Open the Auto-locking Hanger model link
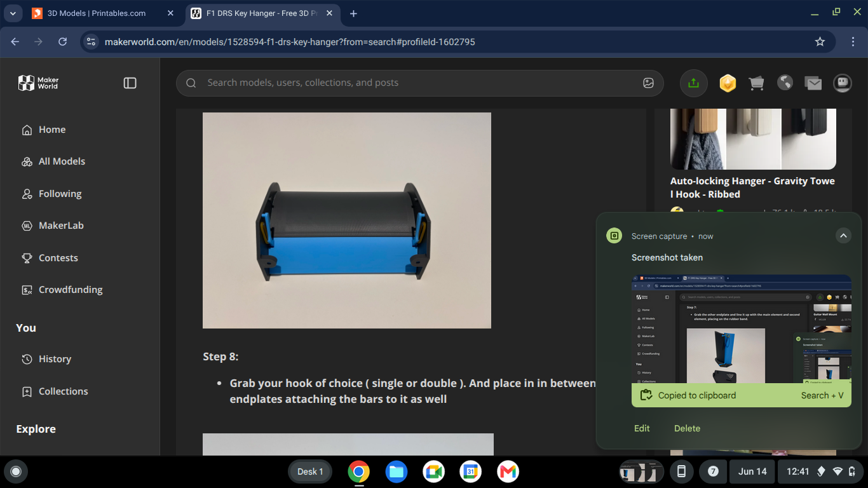This screenshot has width=868, height=488. point(752,187)
